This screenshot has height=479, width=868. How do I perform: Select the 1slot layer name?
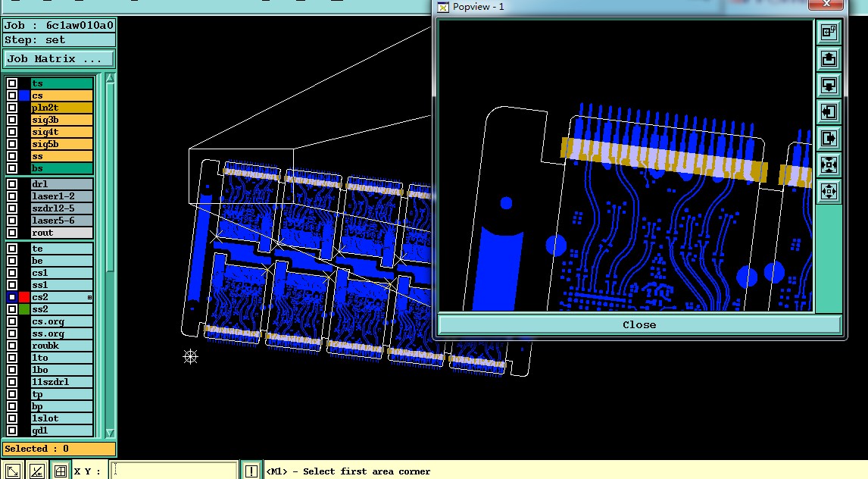point(62,418)
